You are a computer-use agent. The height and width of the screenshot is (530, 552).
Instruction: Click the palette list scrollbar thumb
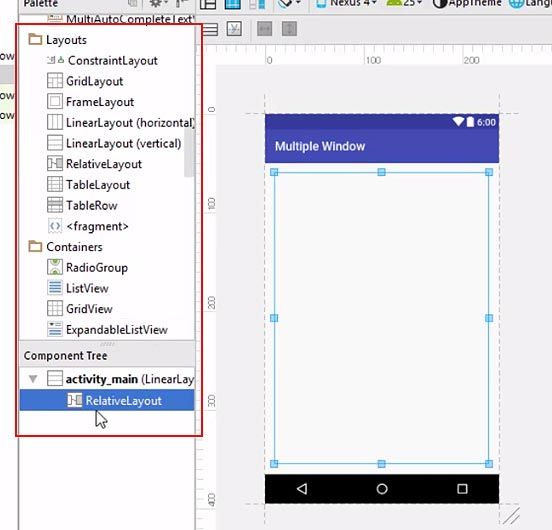[x=189, y=152]
